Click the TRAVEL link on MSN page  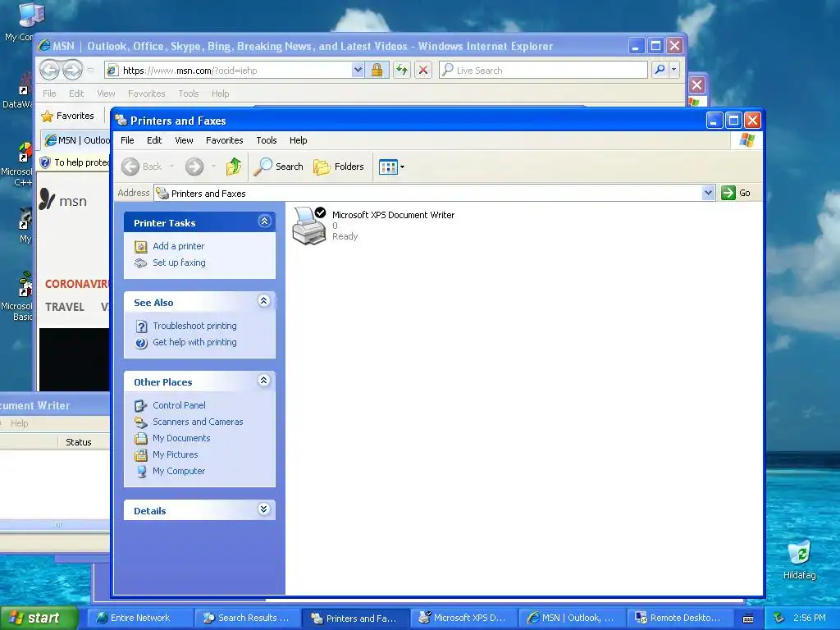pos(65,307)
